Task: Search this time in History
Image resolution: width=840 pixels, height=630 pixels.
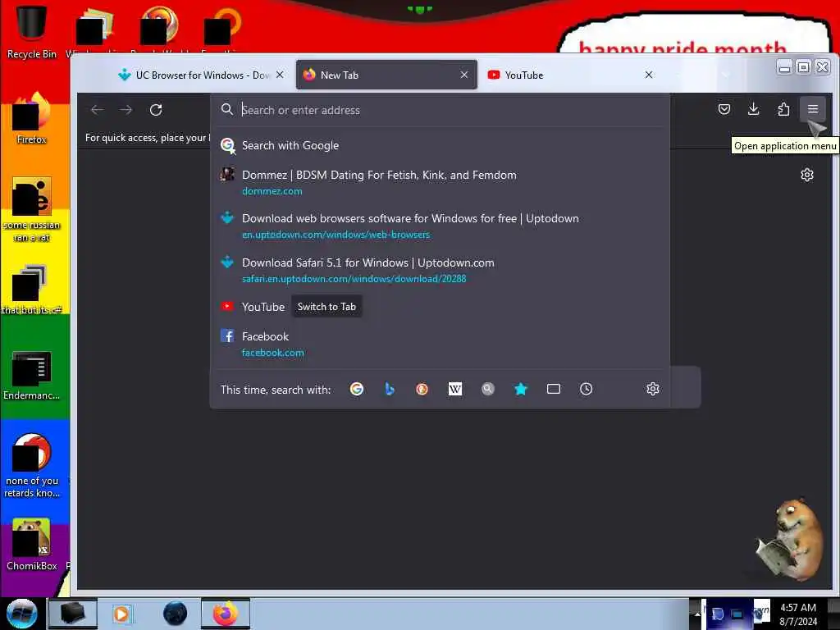Action: pos(586,389)
